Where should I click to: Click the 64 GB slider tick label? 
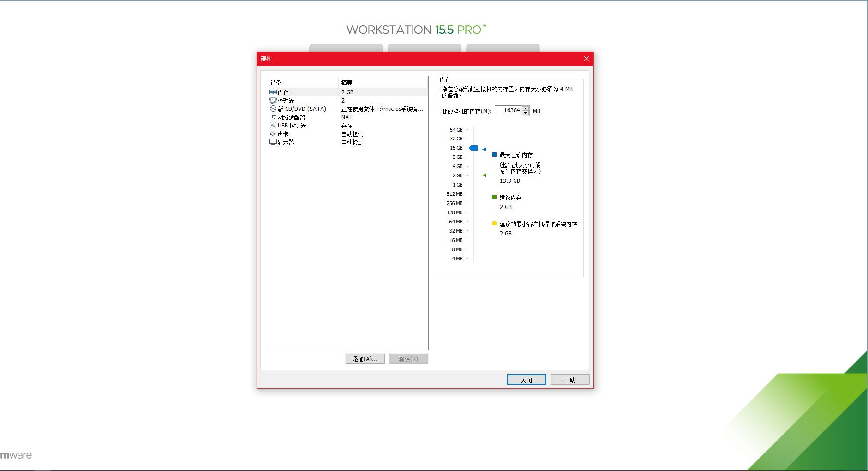coord(456,130)
